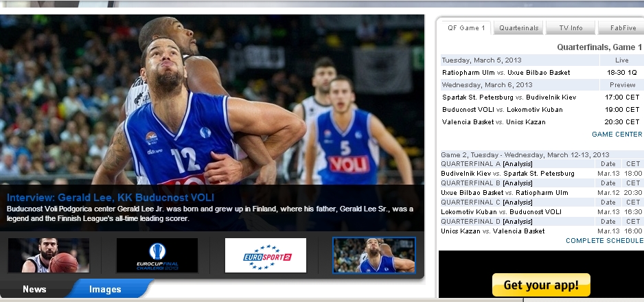Select the FabFive tab
The height and width of the screenshot is (302, 644).
[622, 28]
